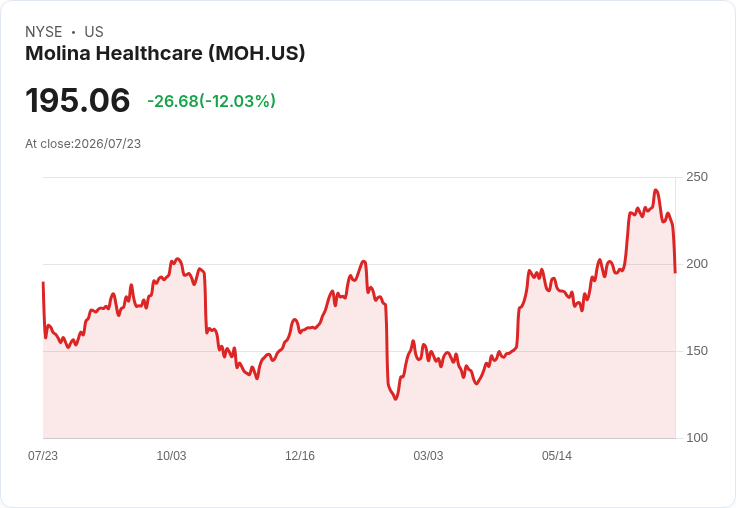
Task: Select the 03/03 date axis label
Action: coord(428,455)
